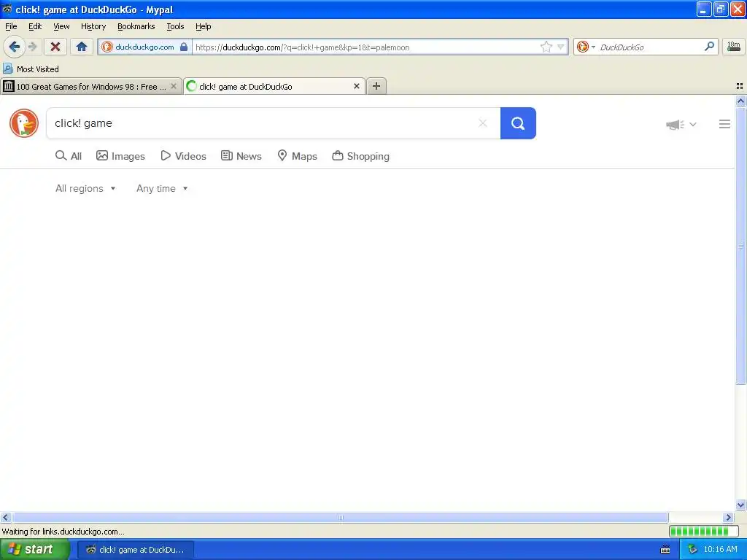Open the megaphone feedback dropdown

coord(681,124)
